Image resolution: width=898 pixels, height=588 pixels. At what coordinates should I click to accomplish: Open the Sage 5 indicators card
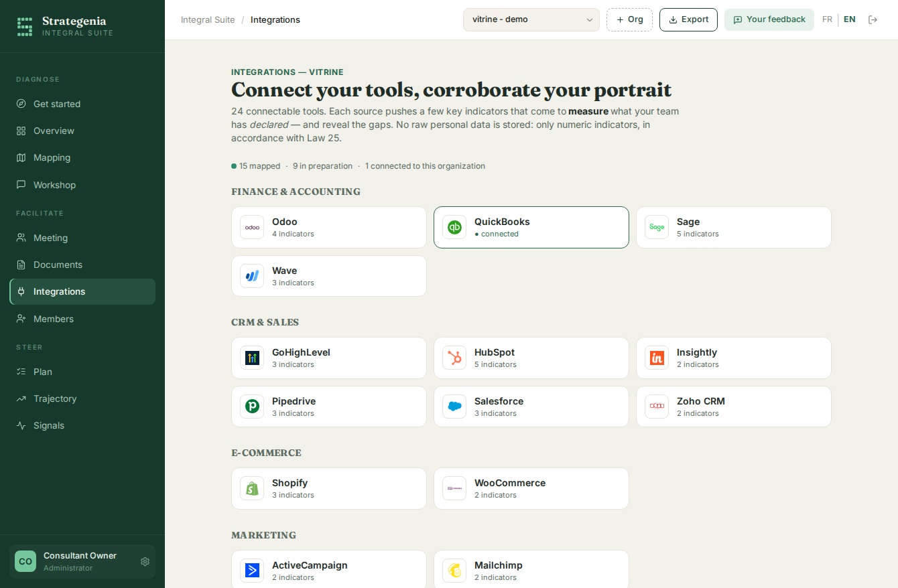pyautogui.click(x=734, y=227)
